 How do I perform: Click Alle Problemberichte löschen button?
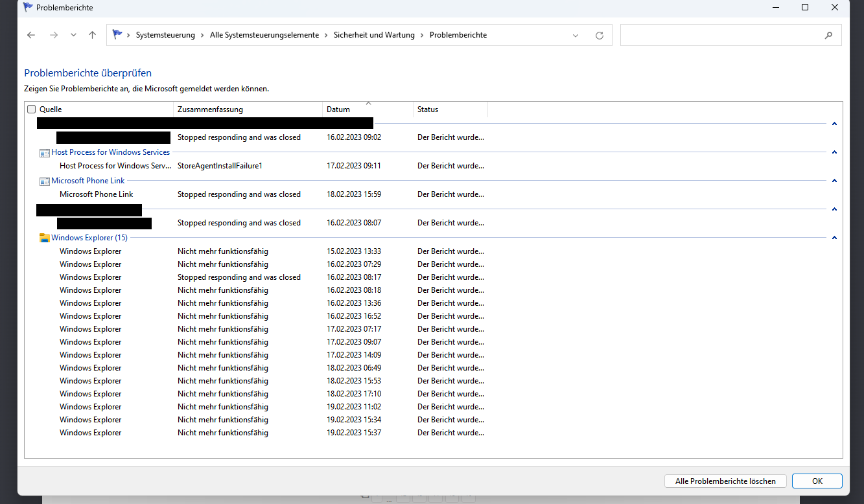click(725, 481)
